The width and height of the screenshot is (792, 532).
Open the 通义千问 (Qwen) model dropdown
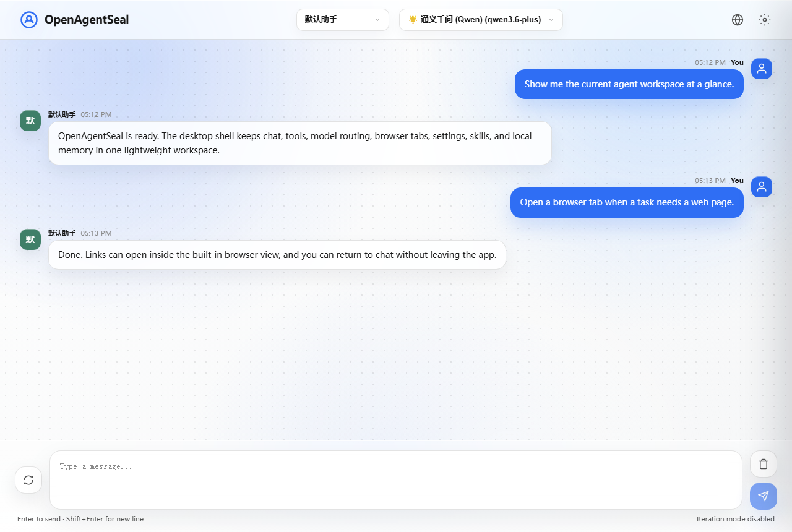pos(481,20)
